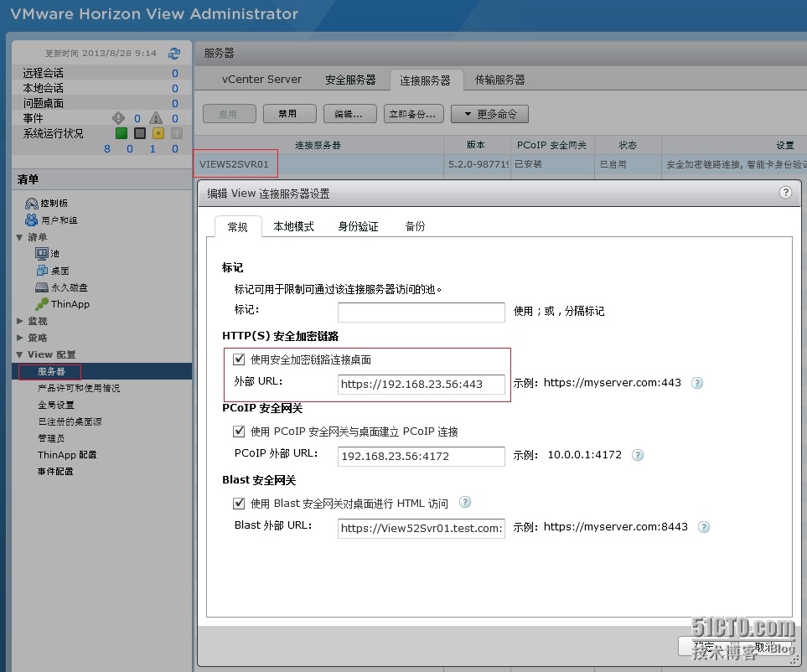Viewport: 807px width, 672px height.
Task: Click the 启用 button
Action: tap(230, 114)
